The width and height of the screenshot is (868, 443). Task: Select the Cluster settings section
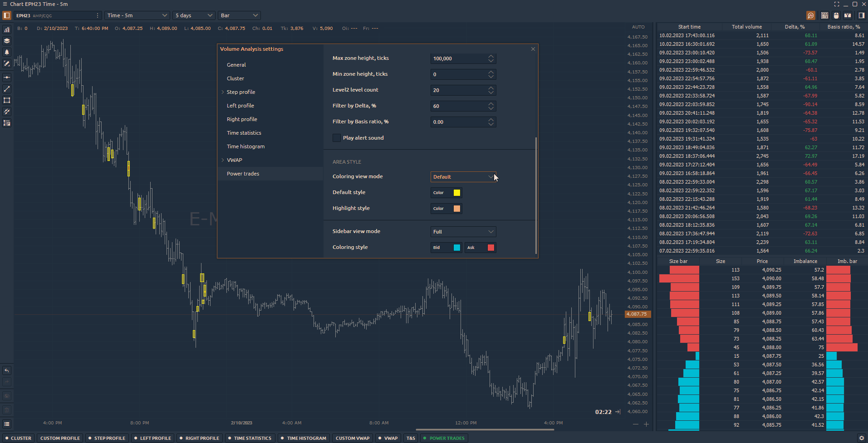235,78
